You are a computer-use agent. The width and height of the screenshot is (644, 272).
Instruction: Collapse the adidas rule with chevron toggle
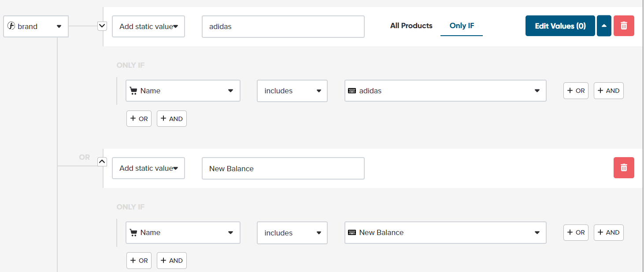click(102, 26)
